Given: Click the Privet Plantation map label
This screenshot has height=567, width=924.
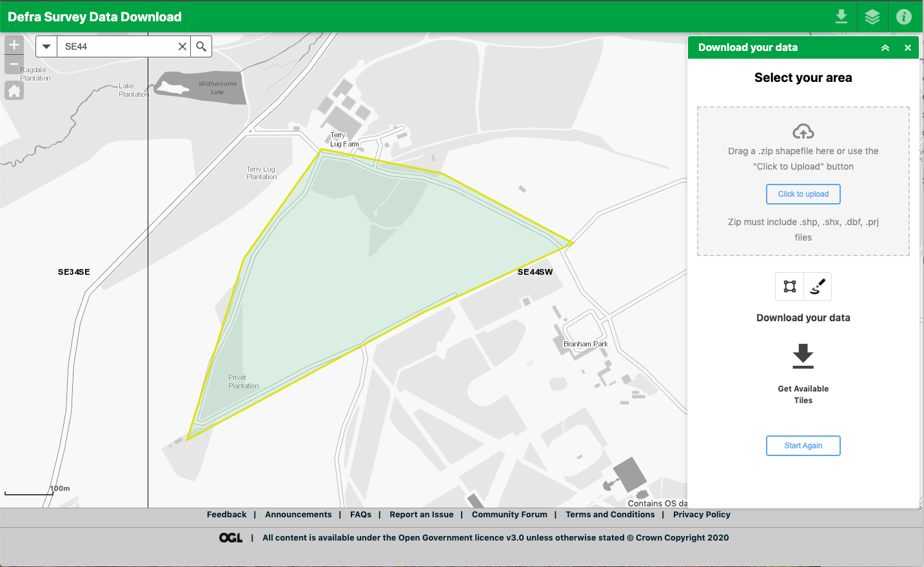Looking at the screenshot, I should click(x=244, y=382).
